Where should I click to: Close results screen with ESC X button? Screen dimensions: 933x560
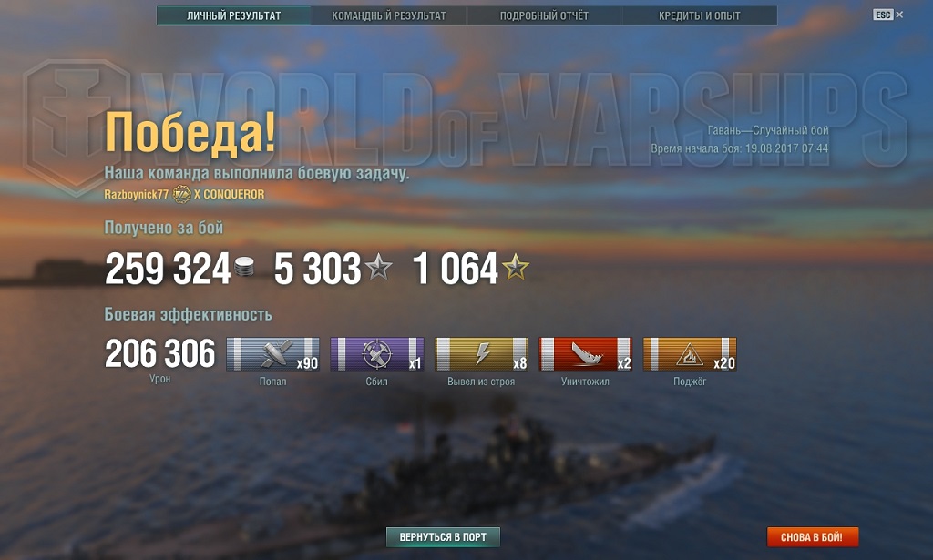887,15
